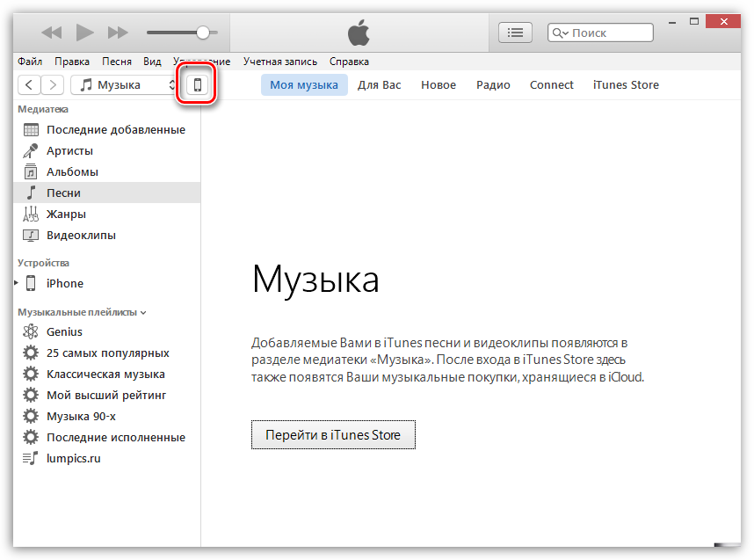
Task: Open the list view icon near search
Action: click(516, 33)
